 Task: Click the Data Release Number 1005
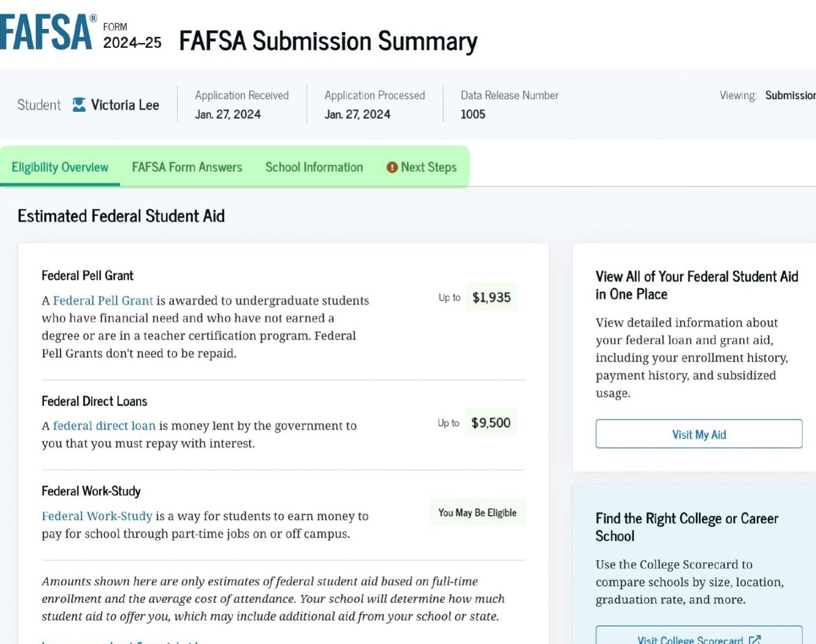(x=473, y=114)
